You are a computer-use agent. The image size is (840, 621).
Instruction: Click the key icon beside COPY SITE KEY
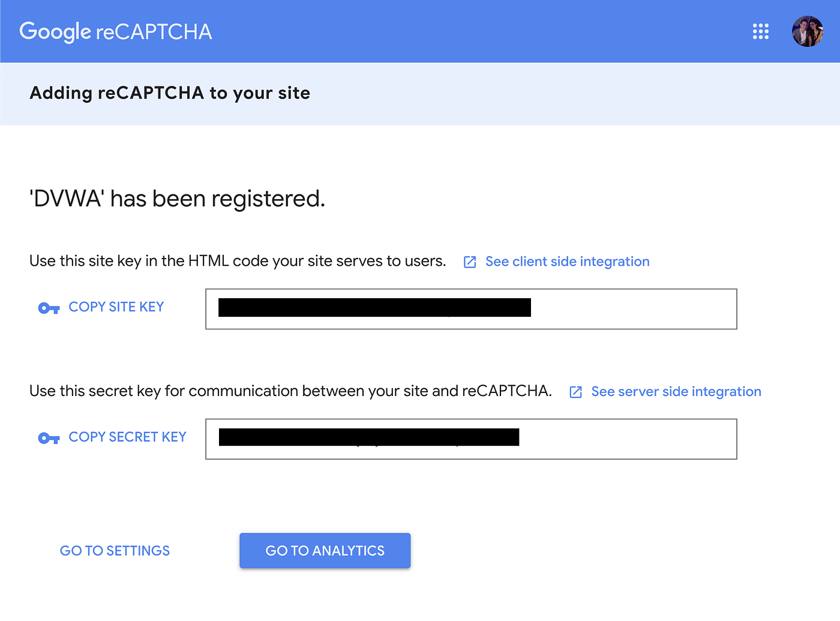click(x=49, y=308)
